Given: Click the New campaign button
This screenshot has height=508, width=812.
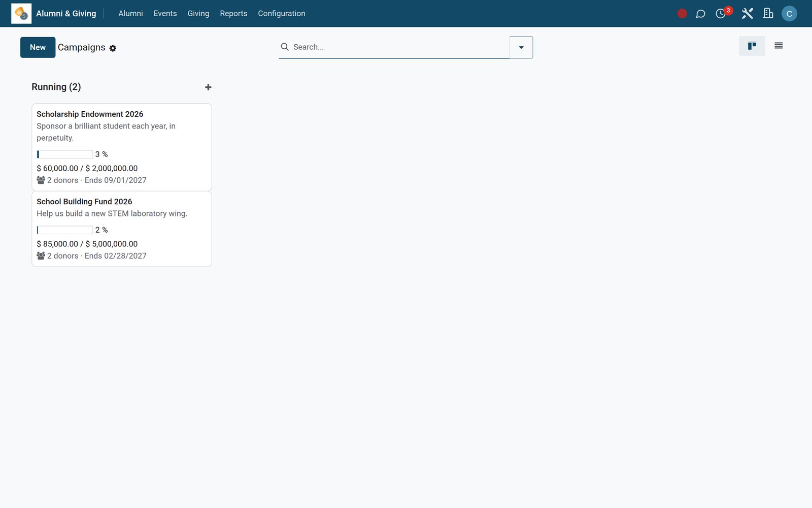Looking at the screenshot, I should (x=38, y=47).
